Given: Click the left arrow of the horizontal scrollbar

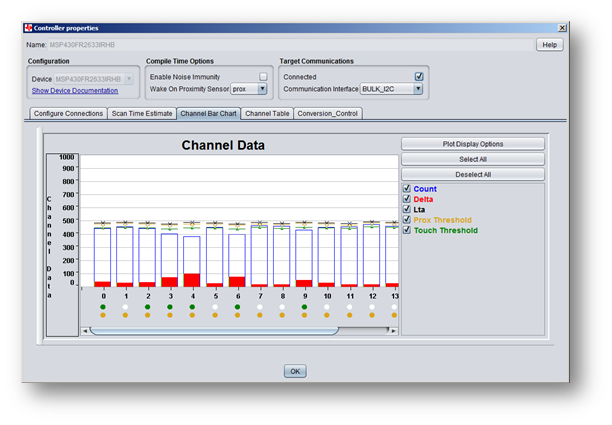Looking at the screenshot, I should click(85, 330).
